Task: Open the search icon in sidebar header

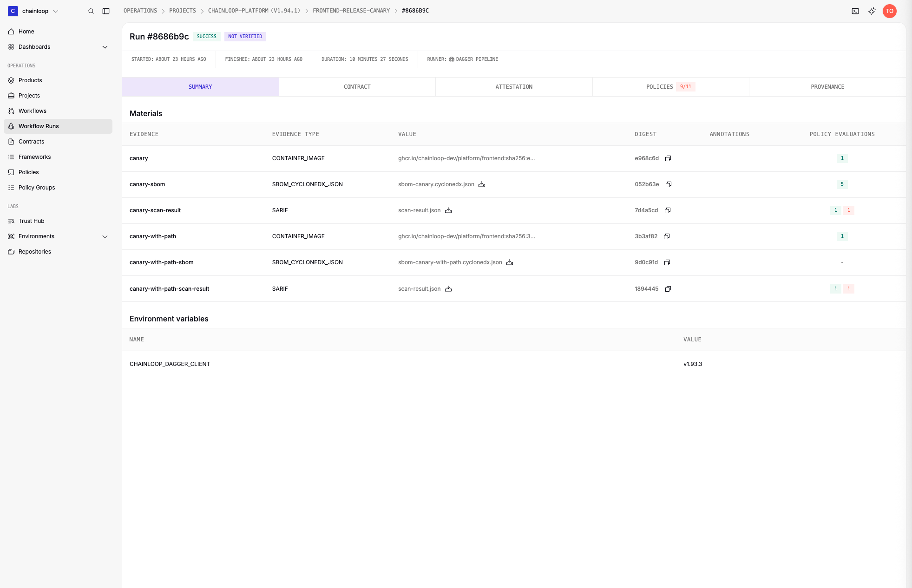Action: (x=91, y=11)
